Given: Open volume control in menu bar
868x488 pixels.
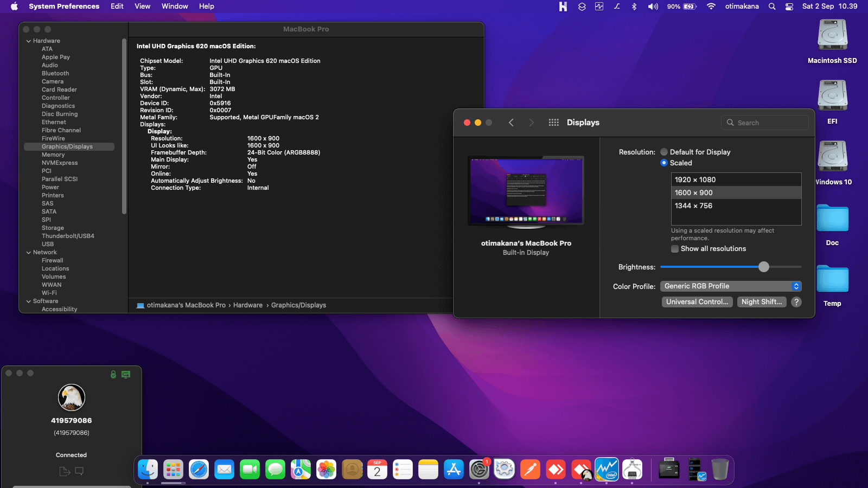Looking at the screenshot, I should pos(653,7).
